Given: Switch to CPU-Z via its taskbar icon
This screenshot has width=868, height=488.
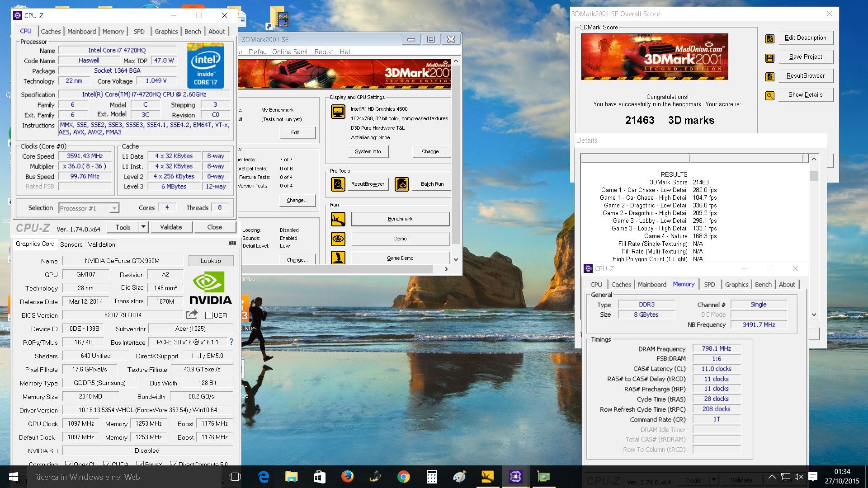Looking at the screenshot, I should click(515, 477).
